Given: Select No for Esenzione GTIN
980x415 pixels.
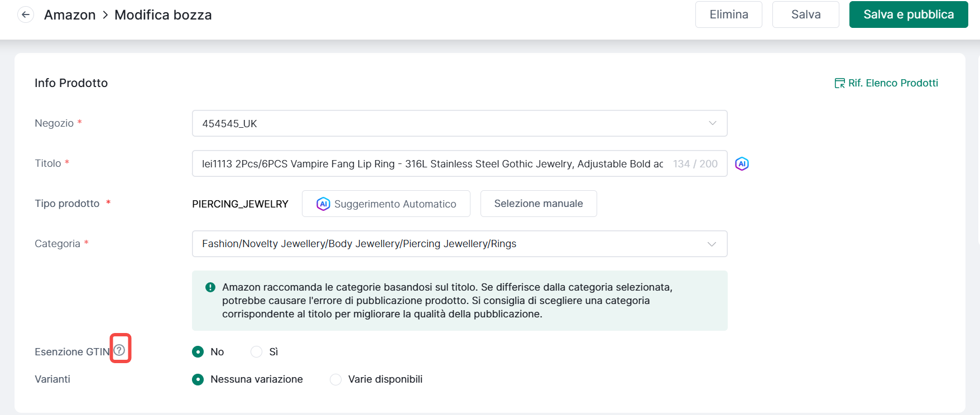Looking at the screenshot, I should point(198,352).
